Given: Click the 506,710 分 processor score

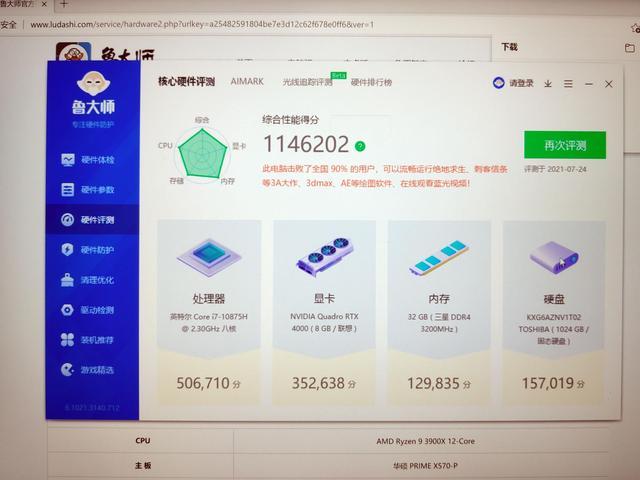Looking at the screenshot, I should (209, 384).
